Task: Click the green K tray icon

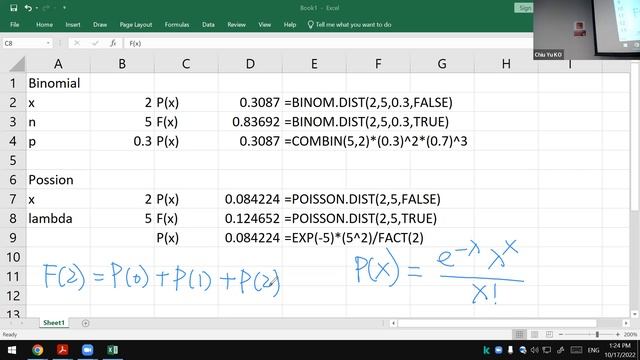Action: (486, 350)
